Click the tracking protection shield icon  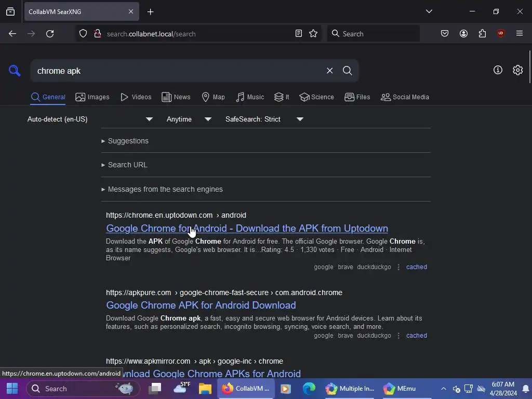pyautogui.click(x=83, y=34)
